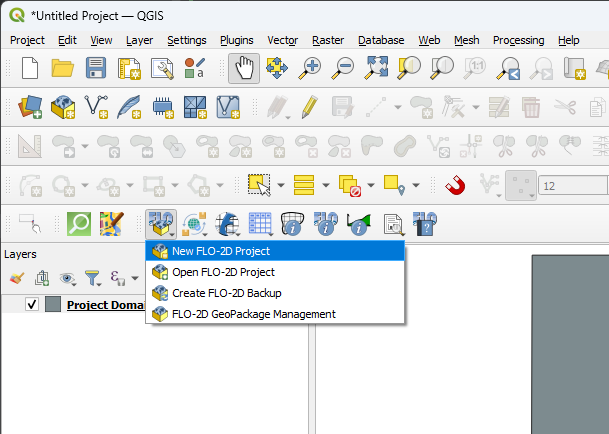Click the snapping tolerance field showing 12

tap(572, 185)
